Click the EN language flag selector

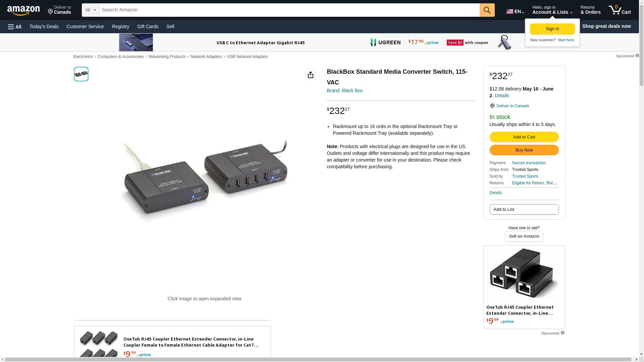pos(515,11)
